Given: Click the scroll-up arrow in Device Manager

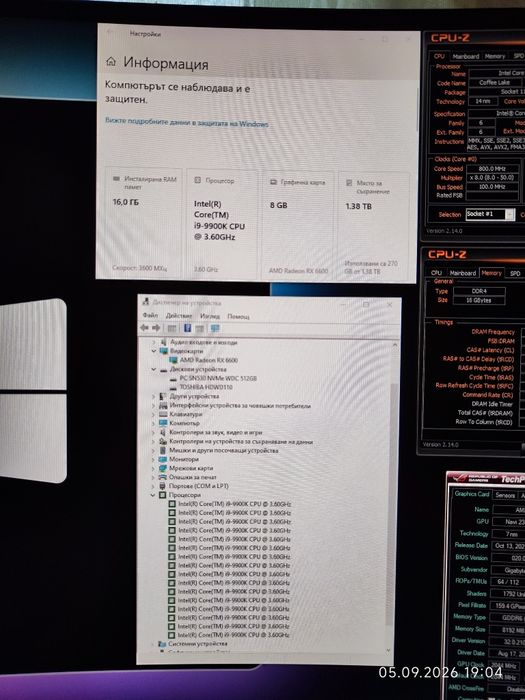Looking at the screenshot, I should (x=395, y=345).
